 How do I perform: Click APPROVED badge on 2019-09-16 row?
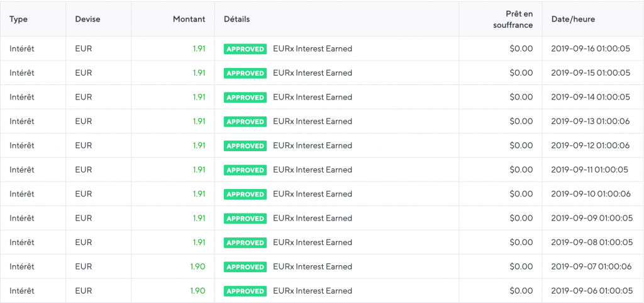pyautogui.click(x=245, y=49)
